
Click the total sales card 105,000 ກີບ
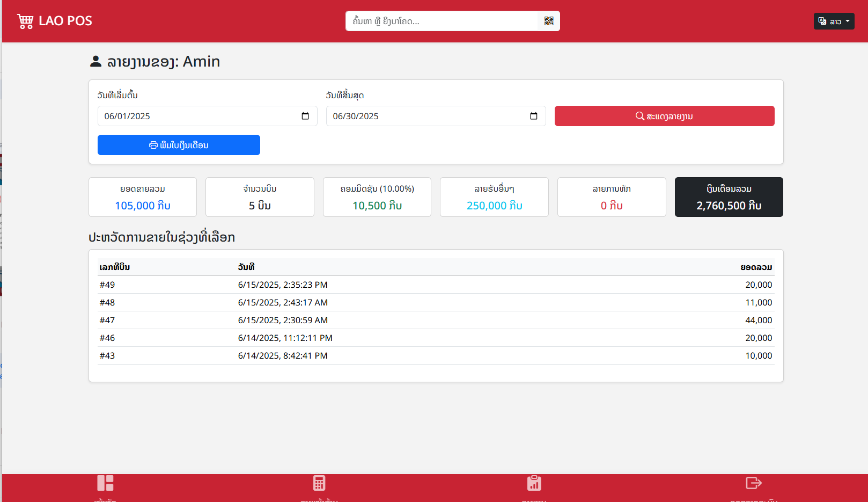[x=143, y=197]
